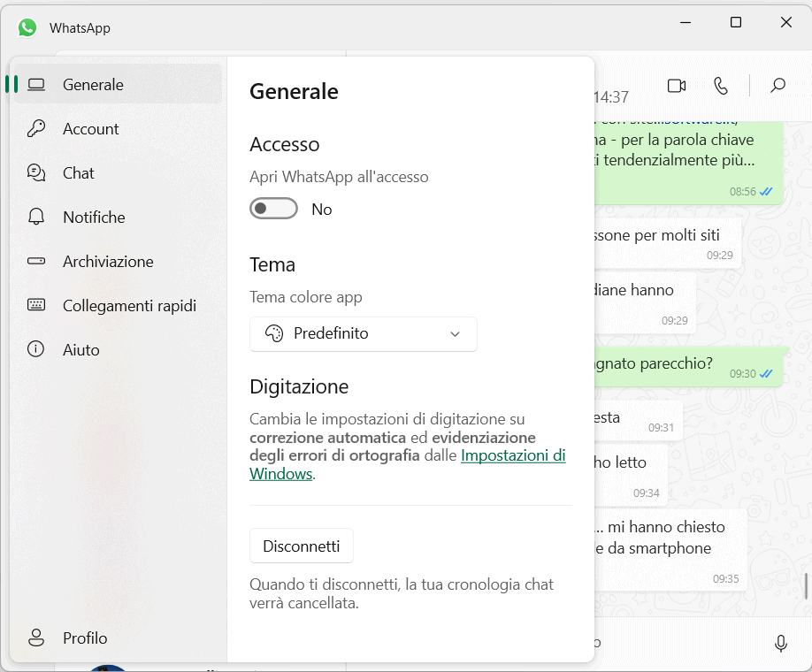Click the storage icon beside Archiviazione

coord(36,261)
